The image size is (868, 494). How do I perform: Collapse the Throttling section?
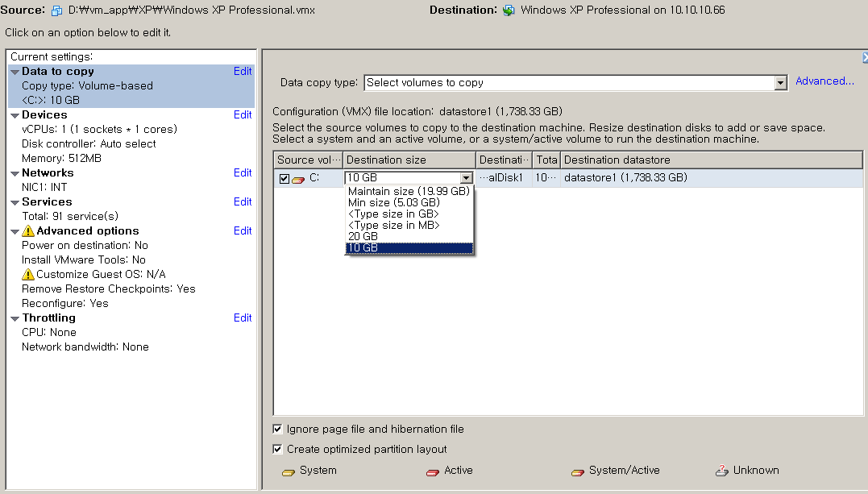coord(15,319)
